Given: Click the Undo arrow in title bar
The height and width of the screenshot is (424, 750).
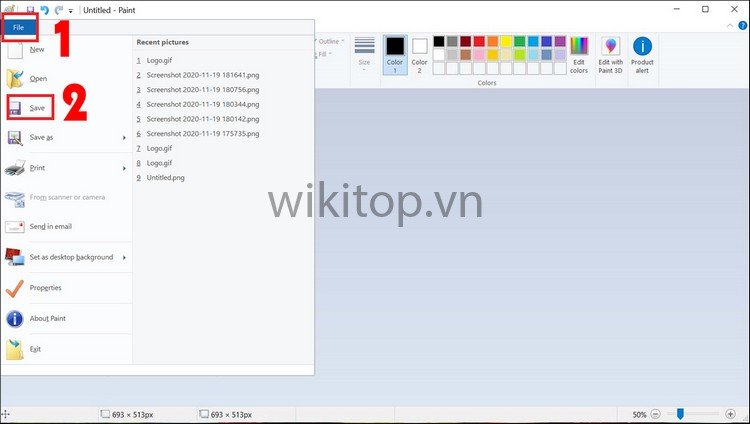Looking at the screenshot, I should click(45, 9).
